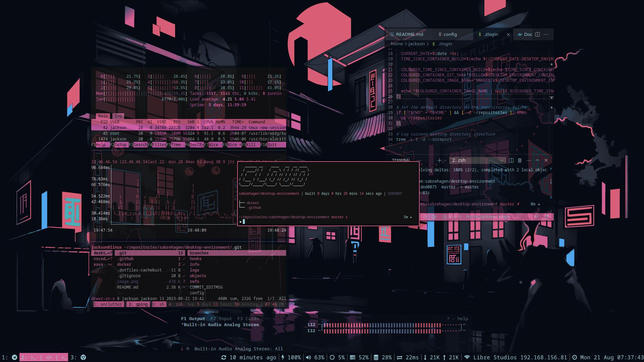Select the 2: gping tmux window
This screenshot has width=644, height=362.
138,304
